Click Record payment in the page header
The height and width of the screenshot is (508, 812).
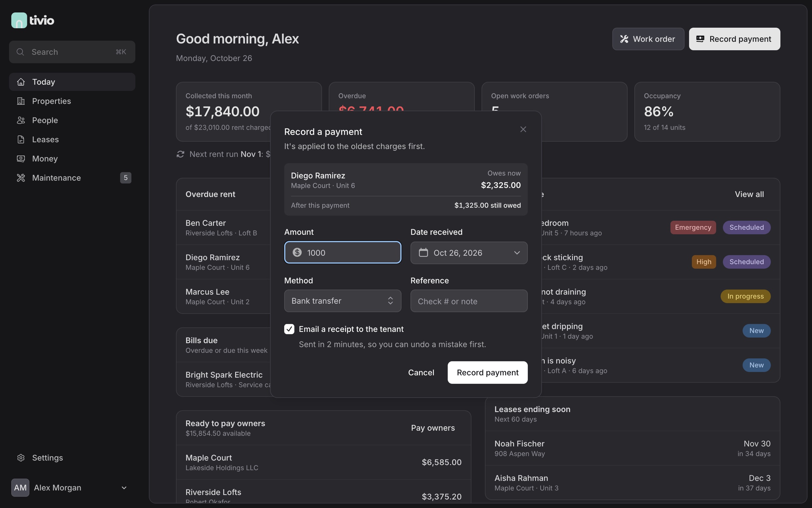(x=735, y=39)
